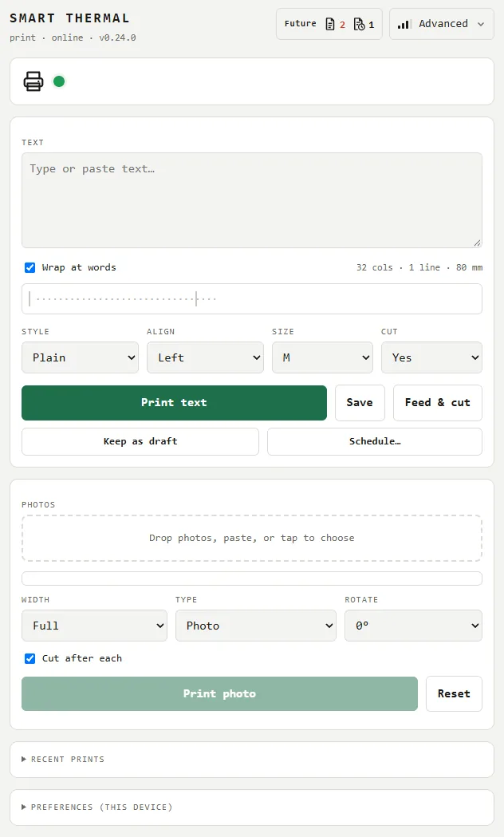Open the Advanced mode menu
Image resolution: width=504 pixels, height=837 pixels.
coord(442,24)
